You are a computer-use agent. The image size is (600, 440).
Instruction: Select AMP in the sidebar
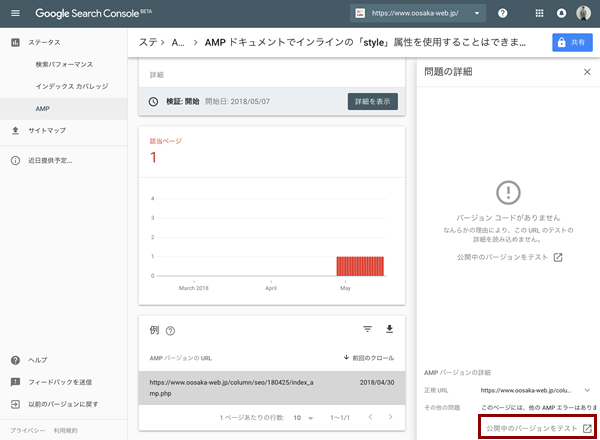pos(64,109)
